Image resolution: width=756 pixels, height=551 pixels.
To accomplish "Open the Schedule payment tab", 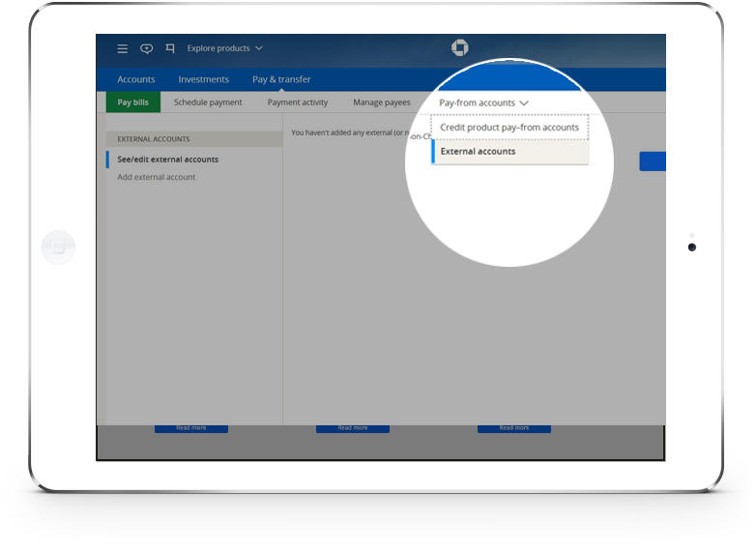I will 208,102.
